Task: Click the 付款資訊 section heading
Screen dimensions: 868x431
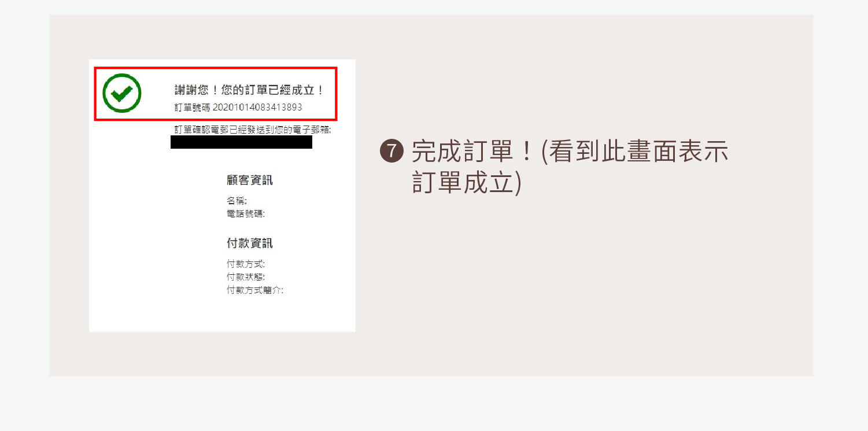Action: tap(249, 244)
